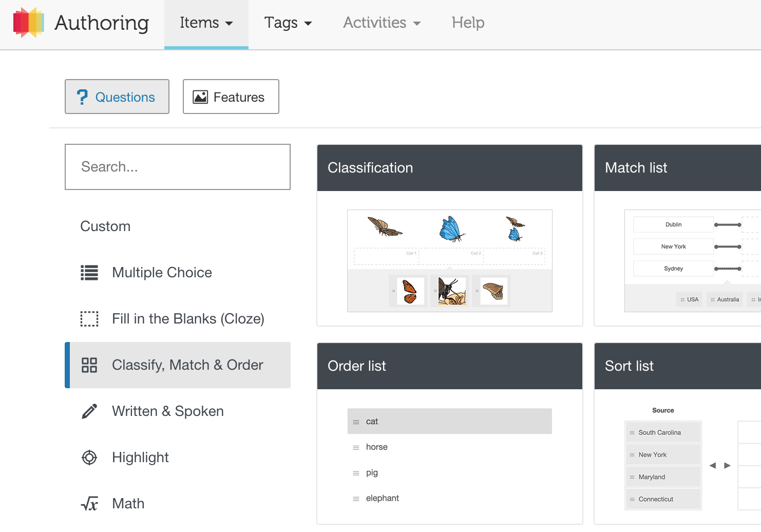Click New York in Sort list source
The height and width of the screenshot is (532, 761).
coord(663,455)
